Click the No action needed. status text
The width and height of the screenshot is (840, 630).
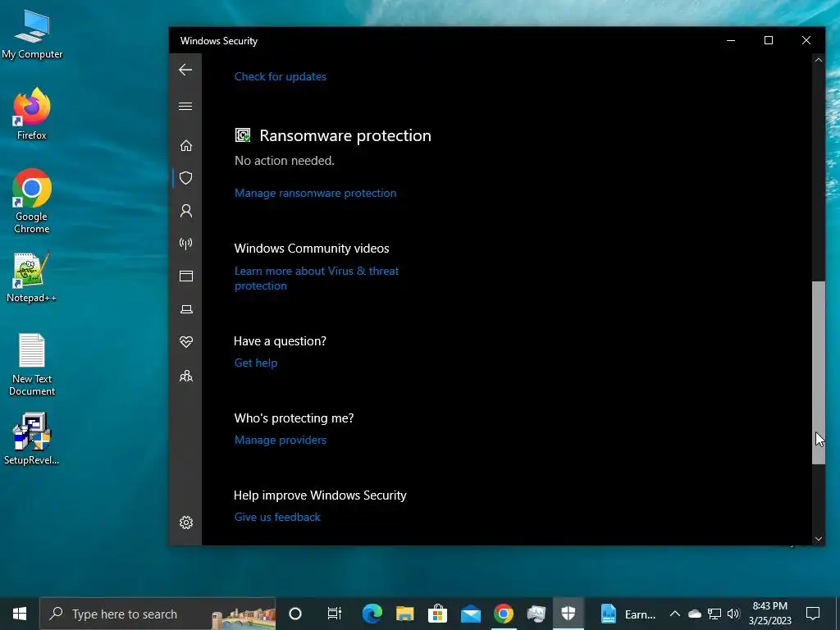click(x=285, y=161)
